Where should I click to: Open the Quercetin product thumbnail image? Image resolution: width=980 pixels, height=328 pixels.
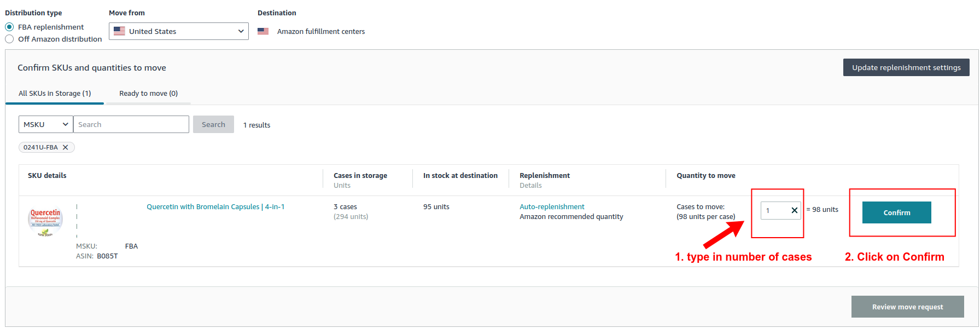[45, 221]
